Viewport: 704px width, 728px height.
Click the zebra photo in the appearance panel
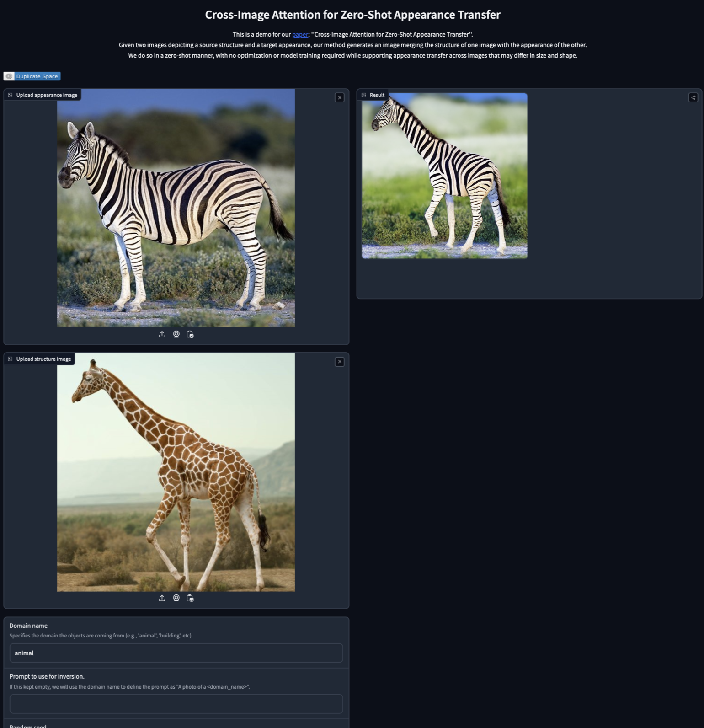[x=176, y=208]
